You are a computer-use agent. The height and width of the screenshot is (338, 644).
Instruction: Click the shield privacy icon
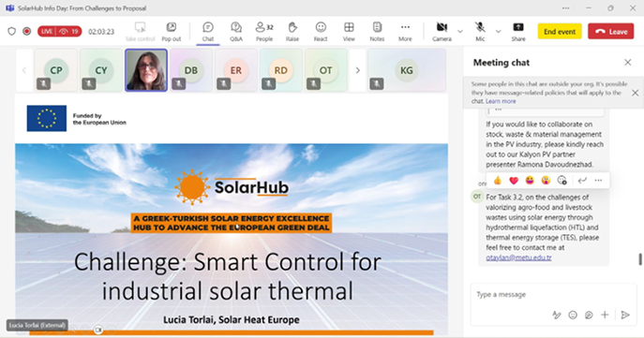(12, 31)
